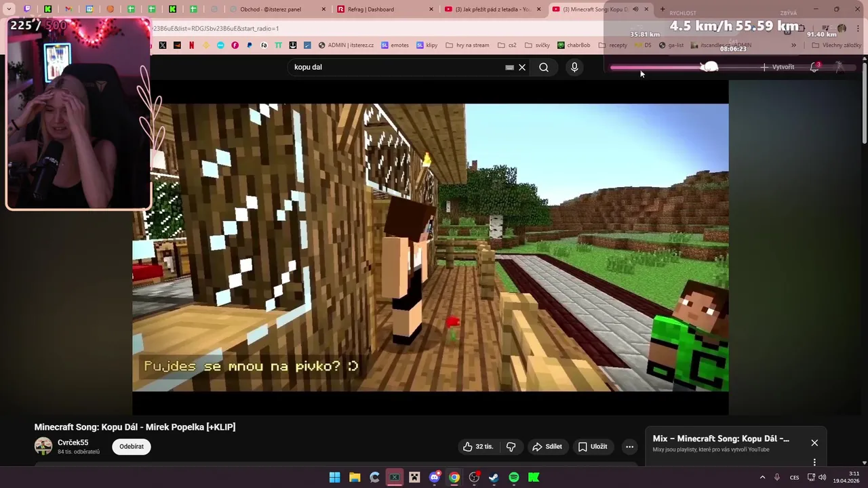Open File Explorer from taskbar
The width and height of the screenshot is (868, 488).
click(x=355, y=477)
